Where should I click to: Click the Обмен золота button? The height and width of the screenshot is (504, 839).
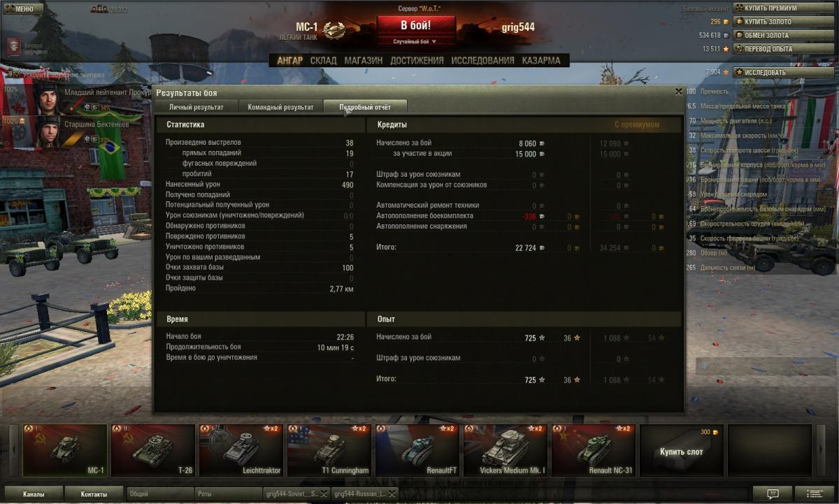pos(782,35)
